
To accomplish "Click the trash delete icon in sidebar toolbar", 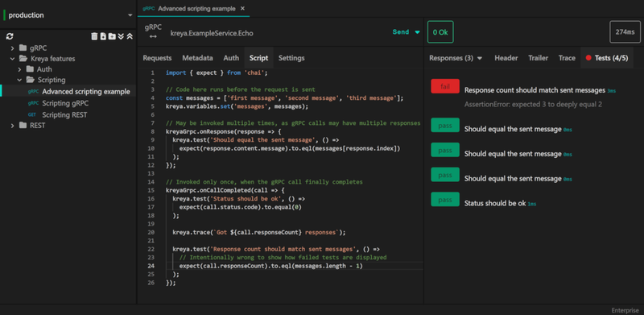I will pos(94,36).
